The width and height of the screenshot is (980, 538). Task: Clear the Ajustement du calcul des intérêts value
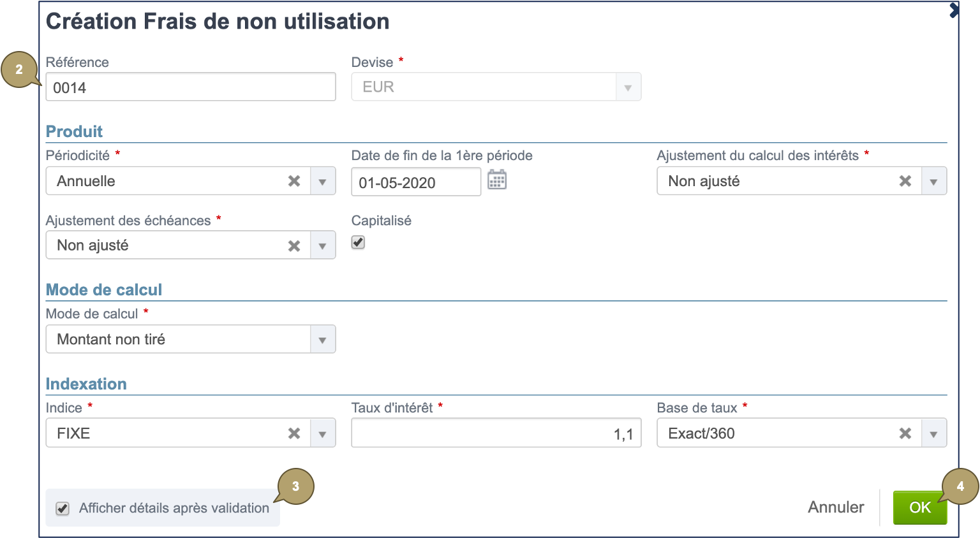point(905,181)
